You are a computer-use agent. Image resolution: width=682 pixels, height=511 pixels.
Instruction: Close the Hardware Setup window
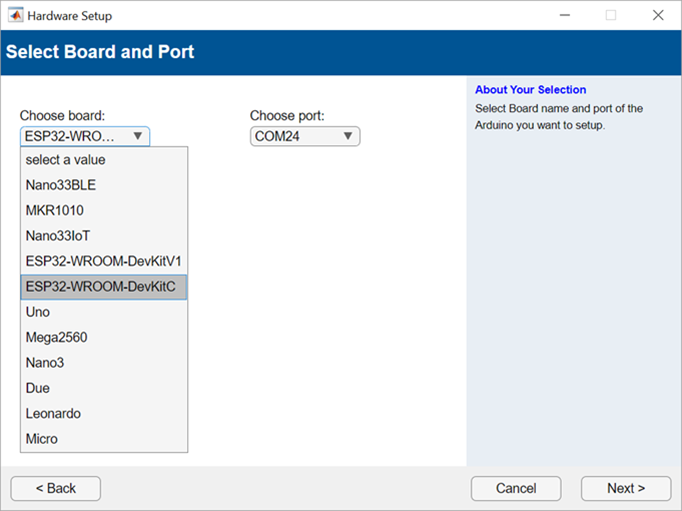tap(658, 16)
